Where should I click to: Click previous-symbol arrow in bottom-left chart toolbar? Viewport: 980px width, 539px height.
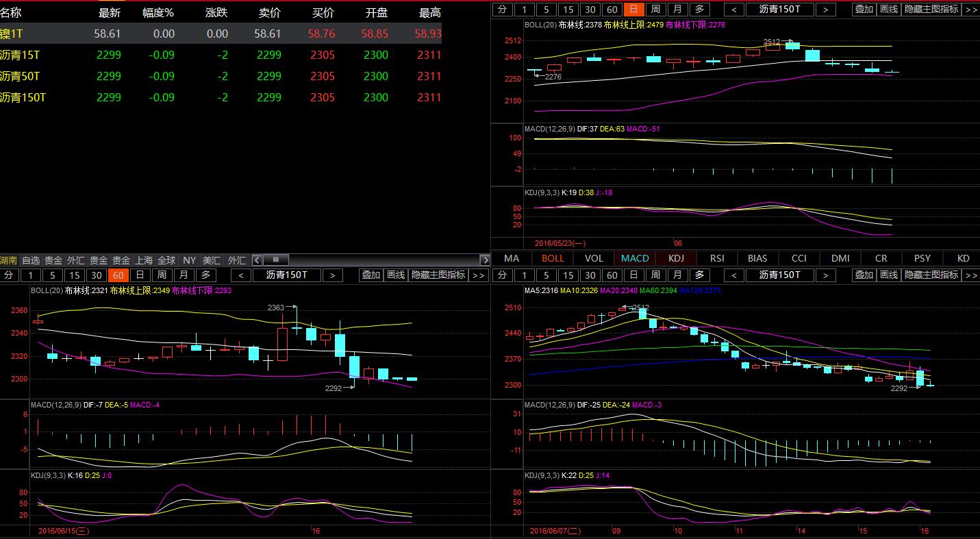(x=241, y=275)
